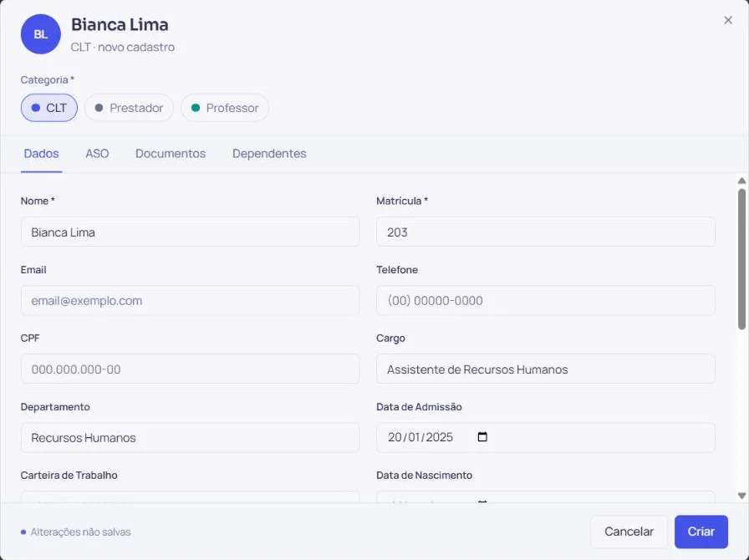Click the scrollbar down arrow

[x=741, y=496]
